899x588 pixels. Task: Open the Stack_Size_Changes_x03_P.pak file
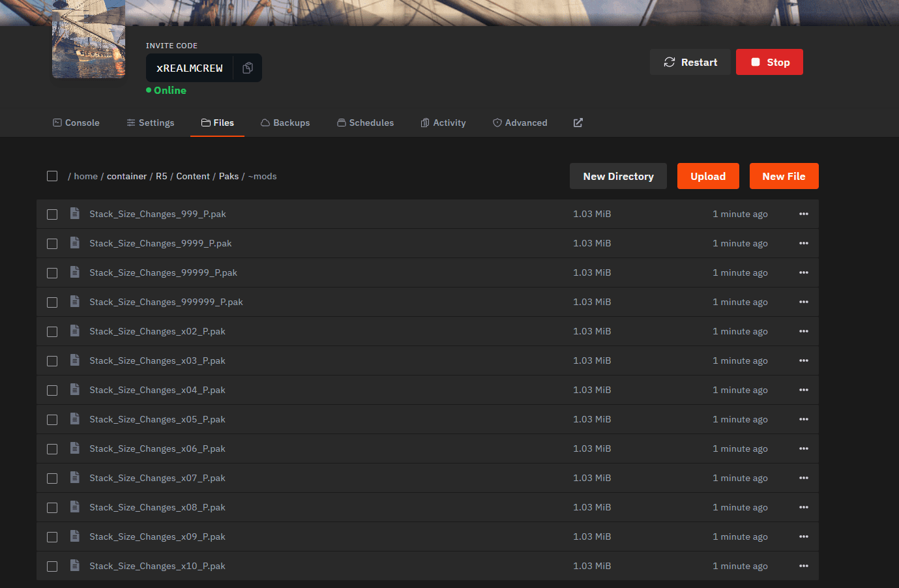click(157, 360)
